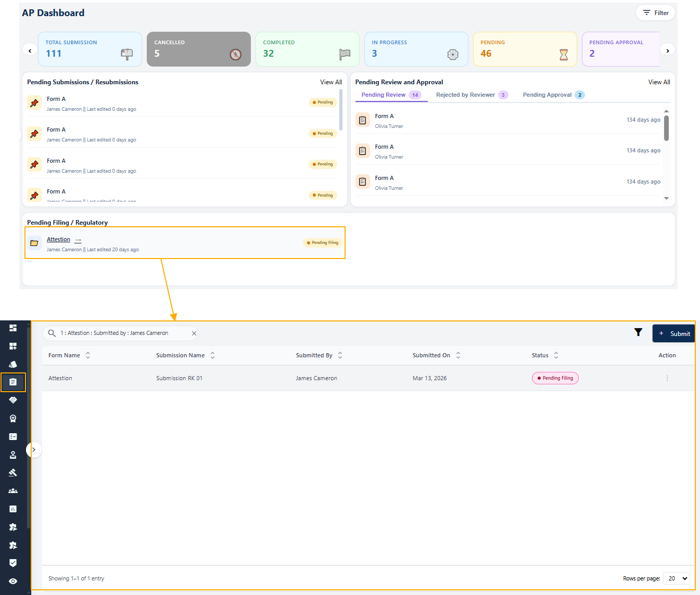Open the rubber stamp icon in sidebar
This screenshot has height=595, width=700.
pos(13,455)
